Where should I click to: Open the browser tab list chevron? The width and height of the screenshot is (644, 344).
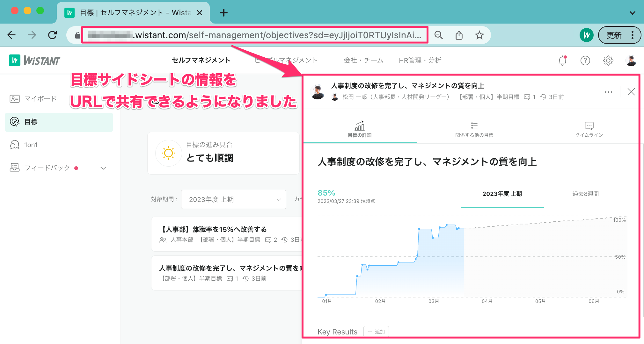(632, 13)
